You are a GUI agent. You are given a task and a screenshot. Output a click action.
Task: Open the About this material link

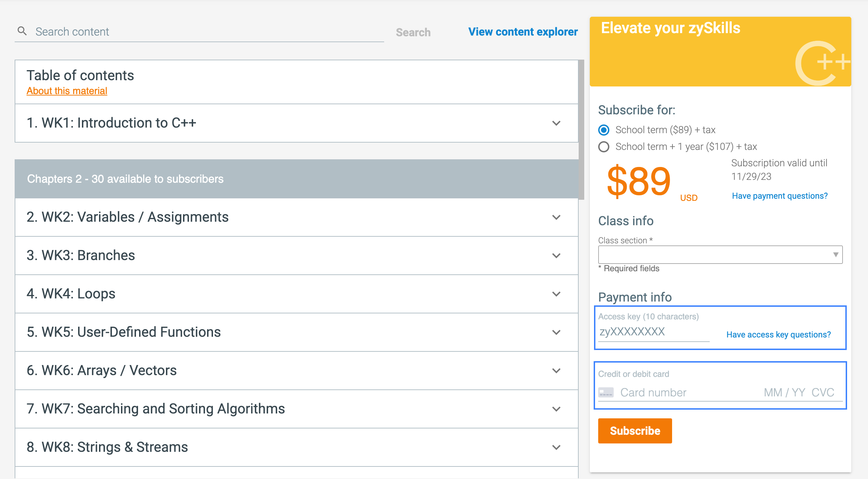(67, 91)
